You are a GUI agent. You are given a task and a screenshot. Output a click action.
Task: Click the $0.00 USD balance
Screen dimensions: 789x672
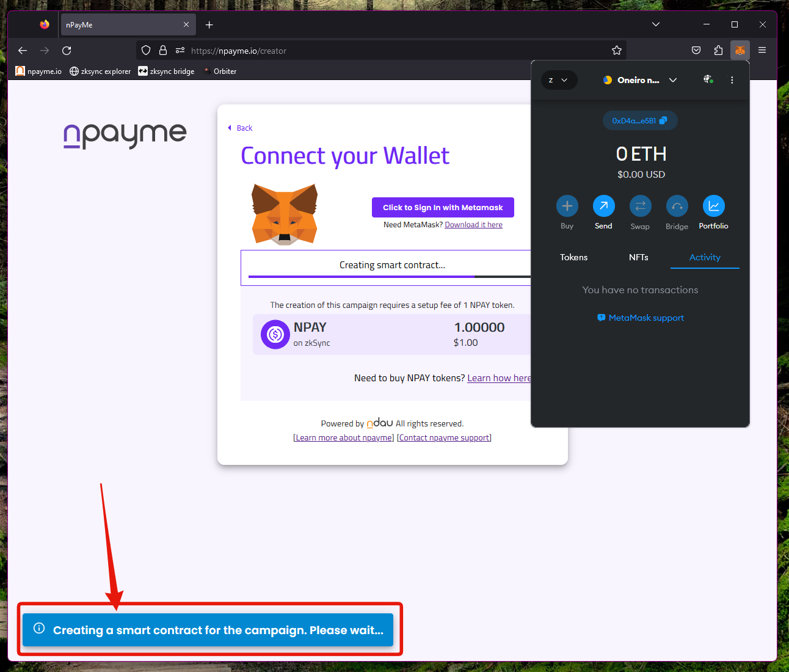coord(641,175)
